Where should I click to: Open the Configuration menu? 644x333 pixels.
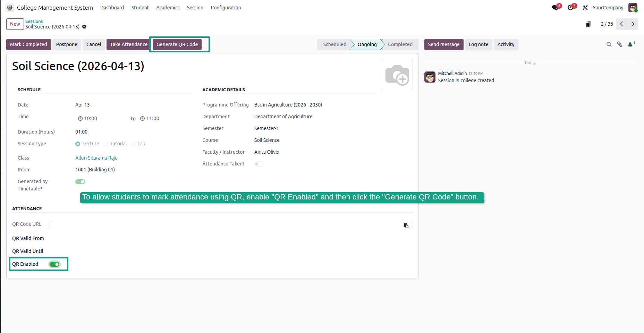(226, 8)
